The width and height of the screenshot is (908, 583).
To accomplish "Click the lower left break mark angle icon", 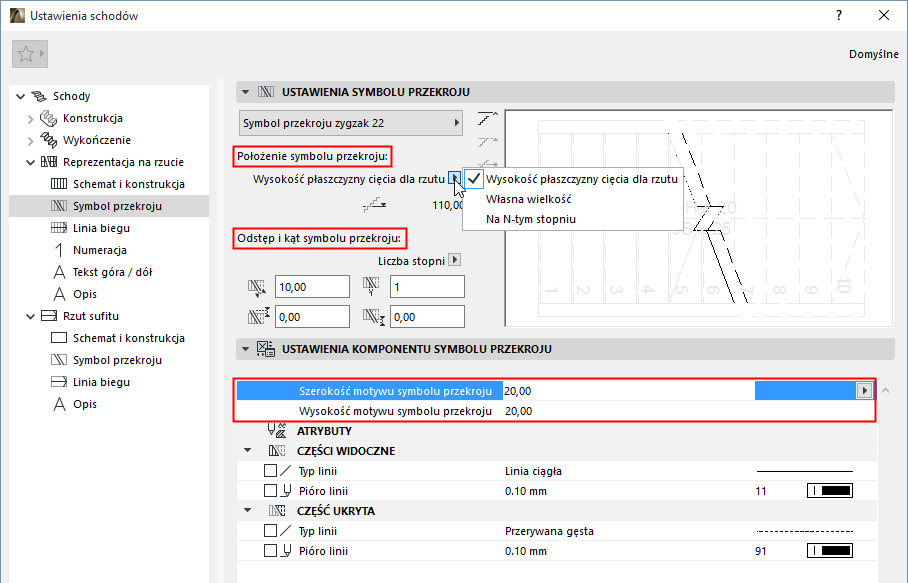I will pos(258,317).
